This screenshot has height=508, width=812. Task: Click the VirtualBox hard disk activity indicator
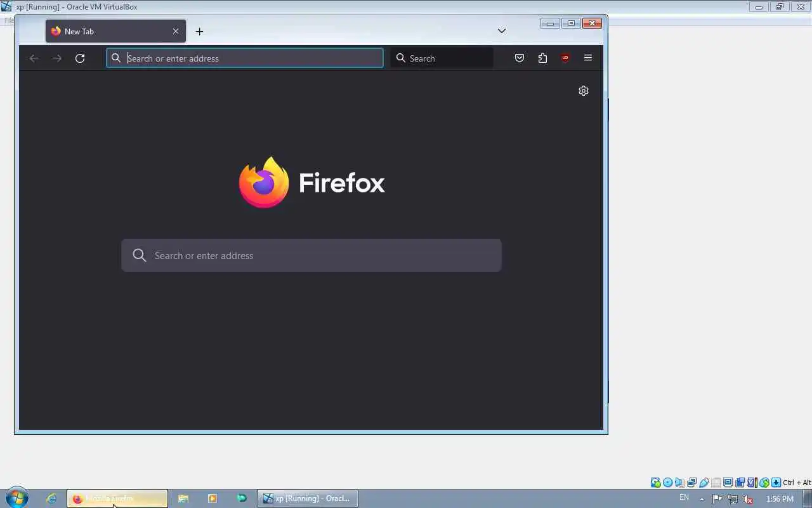[655, 483]
